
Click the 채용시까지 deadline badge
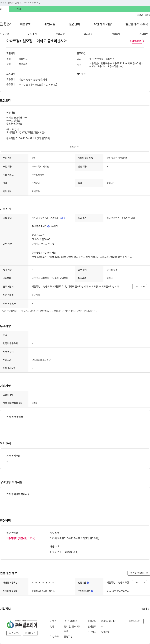[x=137, y=41]
